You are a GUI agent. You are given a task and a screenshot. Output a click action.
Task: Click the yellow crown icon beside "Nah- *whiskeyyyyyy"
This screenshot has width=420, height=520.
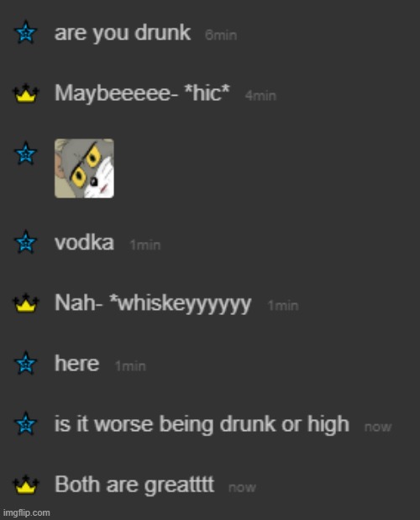26,303
